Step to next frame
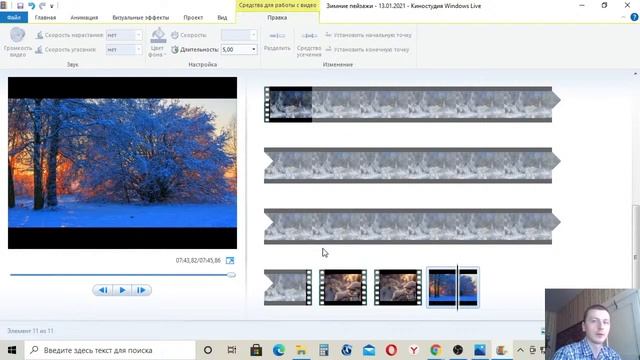This screenshot has height=360, width=640. point(141,290)
